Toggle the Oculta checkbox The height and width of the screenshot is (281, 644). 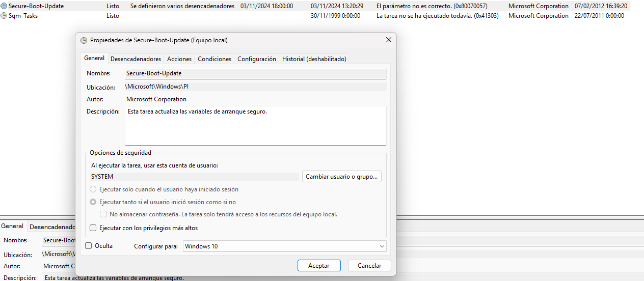click(x=89, y=246)
